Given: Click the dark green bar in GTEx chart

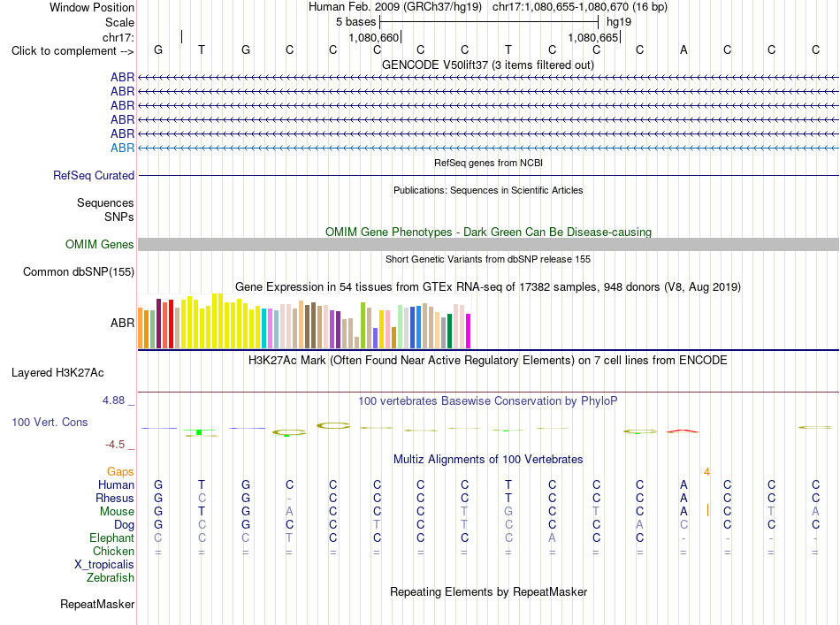Looking at the screenshot, I should (x=449, y=331).
